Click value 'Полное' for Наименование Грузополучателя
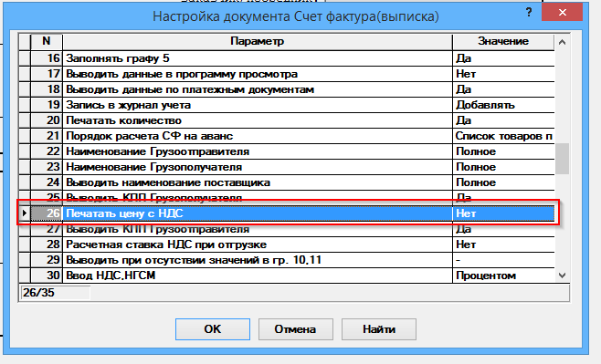 click(503, 167)
